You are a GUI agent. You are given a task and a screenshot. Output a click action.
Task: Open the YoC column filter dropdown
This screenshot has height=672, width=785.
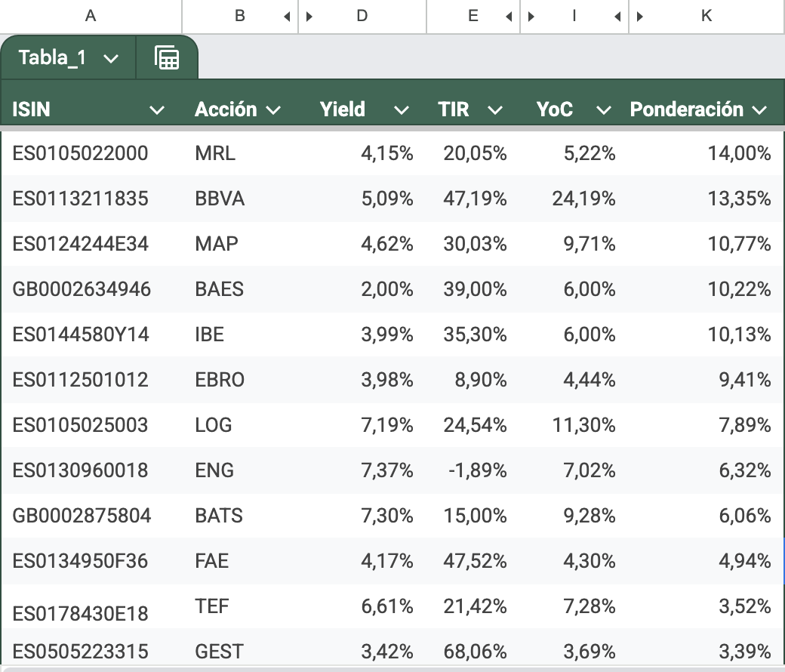[604, 110]
